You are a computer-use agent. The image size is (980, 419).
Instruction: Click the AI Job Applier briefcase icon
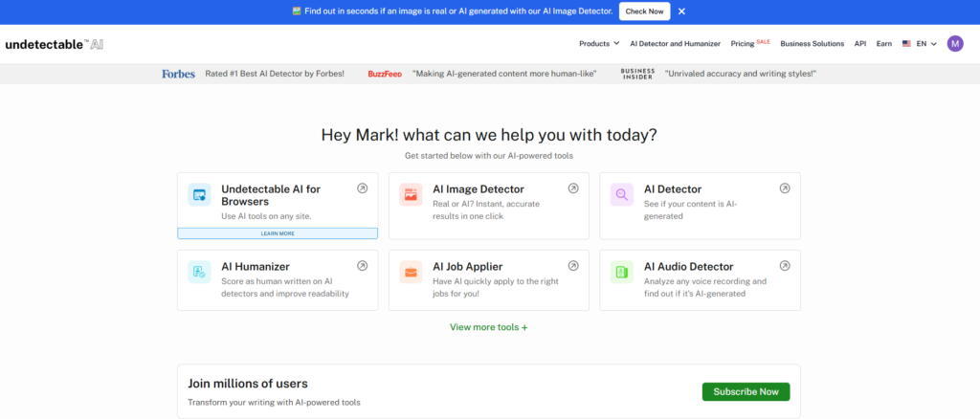click(411, 272)
